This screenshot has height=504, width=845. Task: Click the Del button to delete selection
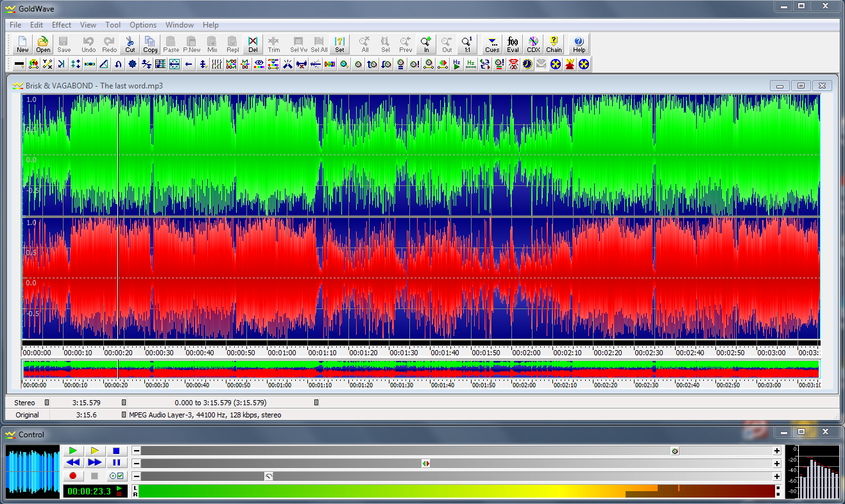tap(253, 44)
